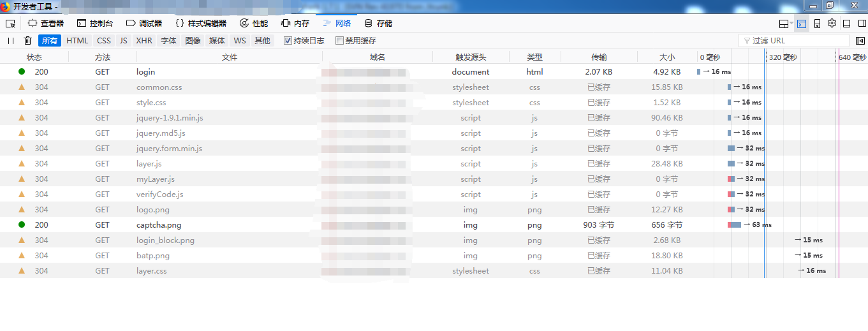Sort by the 域名 column header
Screen dimensions: 868x331
(x=378, y=57)
